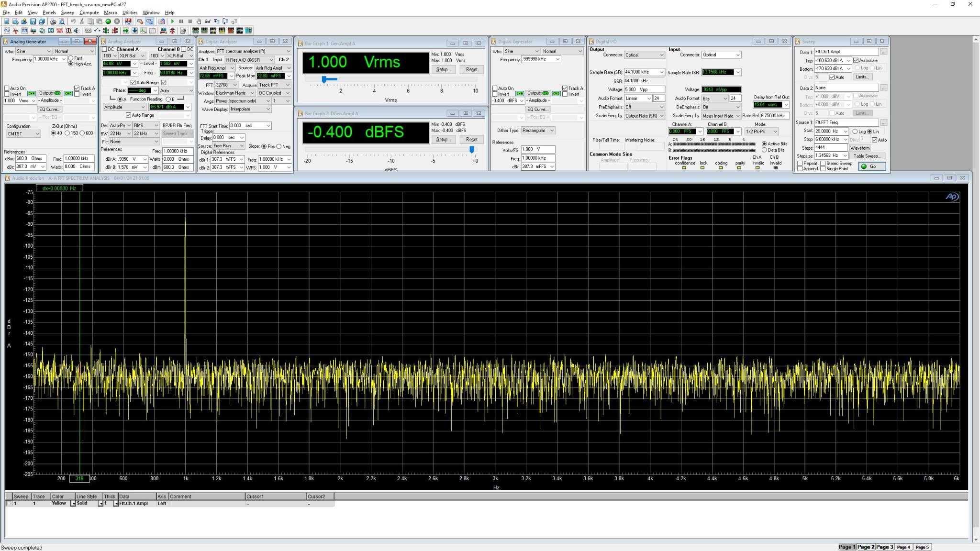Select 150 ohm Z-Out radio button
This screenshot has height=551, width=980.
(x=67, y=133)
